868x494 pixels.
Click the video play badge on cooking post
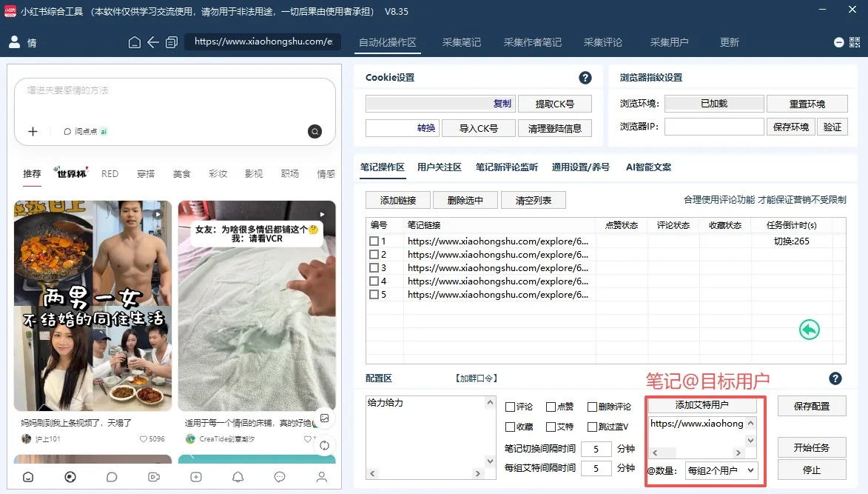tap(158, 214)
